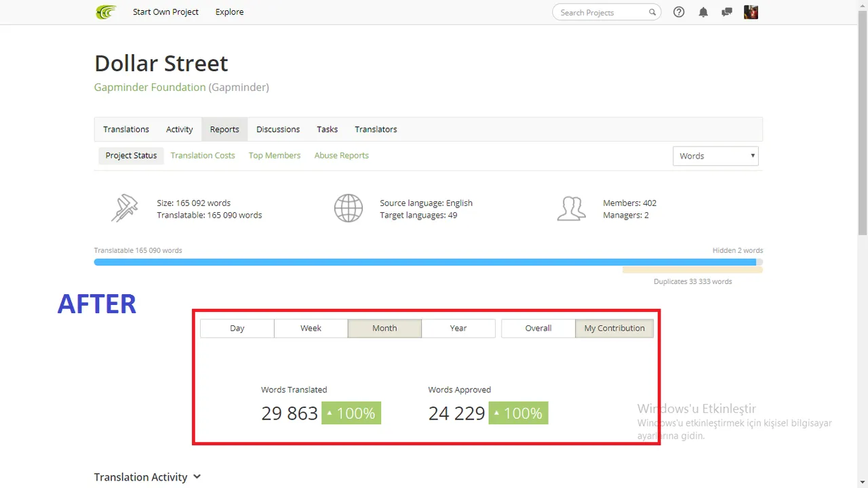Click the 'Dollar Street' project title
Screen dimensions: 868x488
tap(161, 64)
